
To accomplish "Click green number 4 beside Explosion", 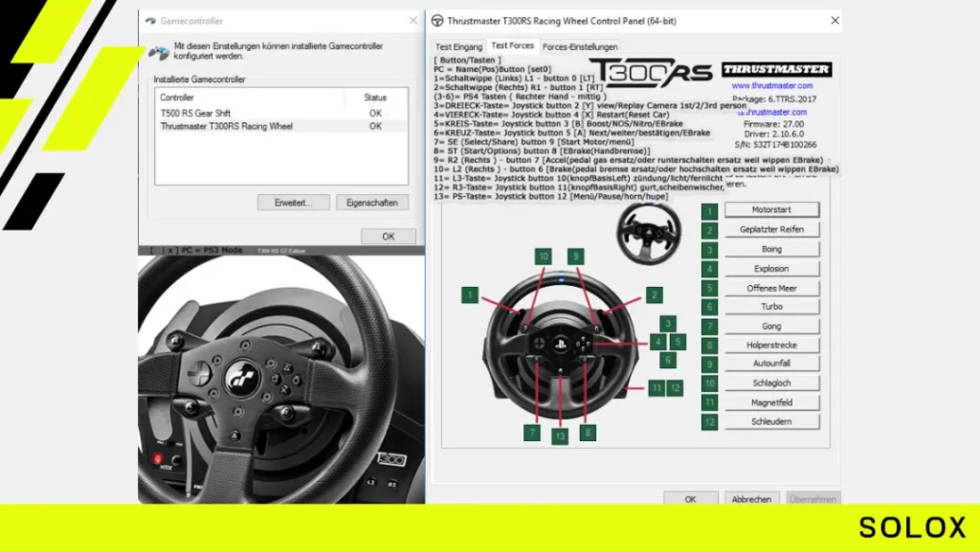I will pos(709,269).
